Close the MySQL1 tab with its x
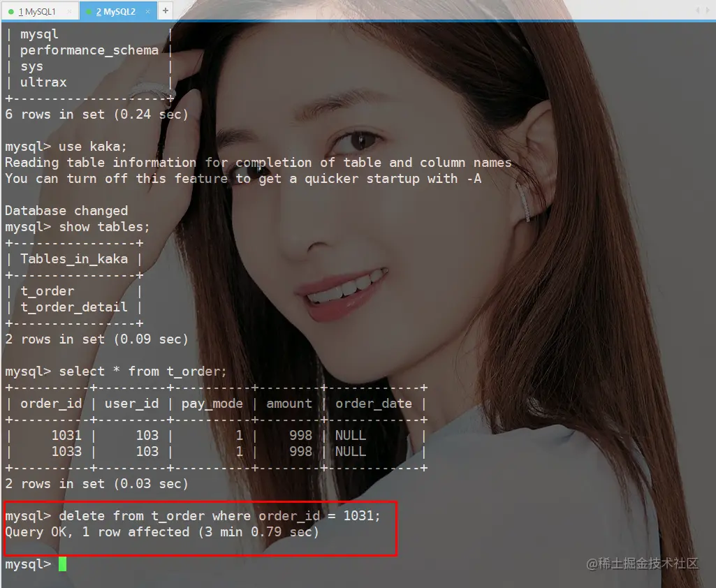716x588 pixels. (69, 12)
